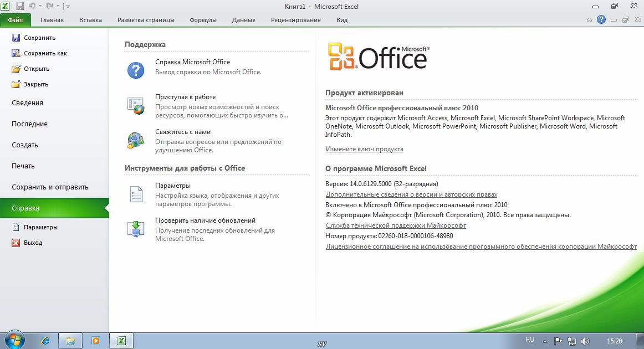Image resolution: width=644 pixels, height=349 pixels.
Task: Select Печать in the backstage menu
Action: 23,166
